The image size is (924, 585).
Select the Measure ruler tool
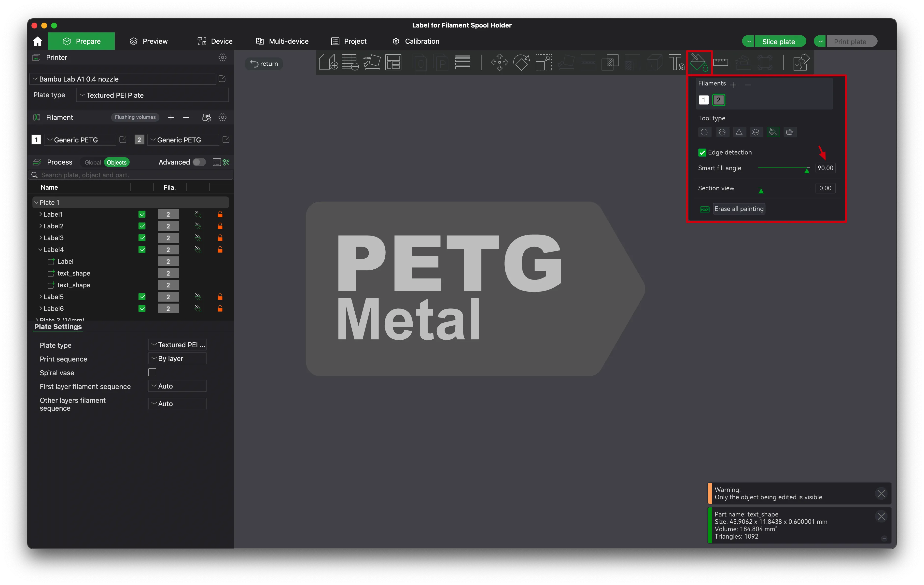(721, 62)
